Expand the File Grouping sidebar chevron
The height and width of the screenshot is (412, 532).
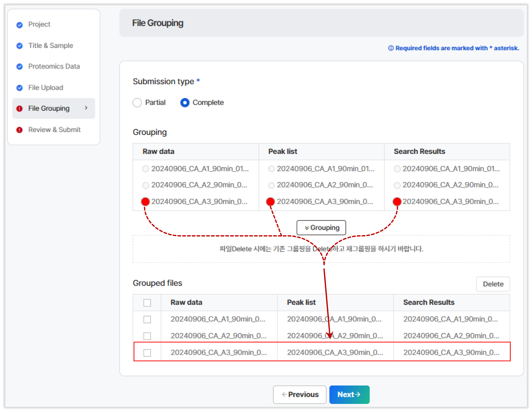click(x=86, y=108)
